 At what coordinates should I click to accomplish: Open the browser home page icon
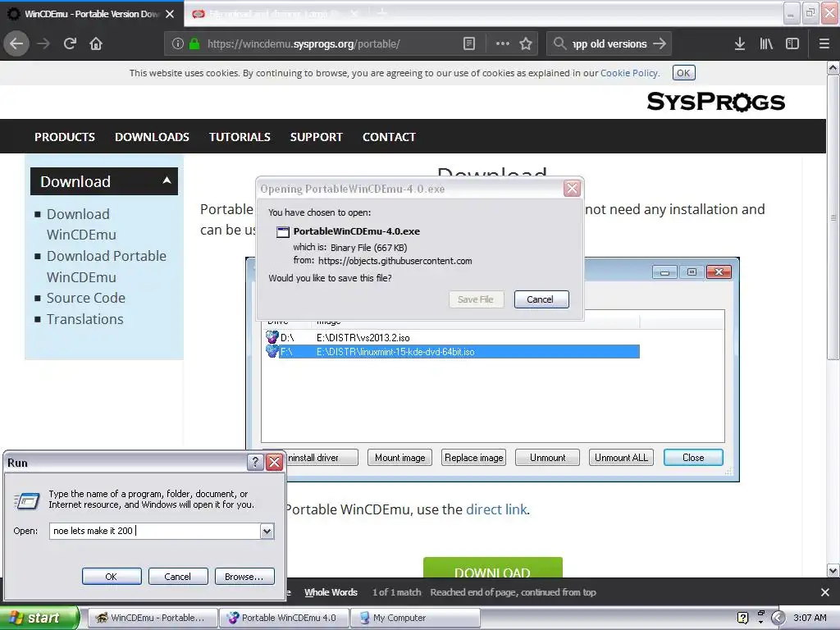point(96,43)
